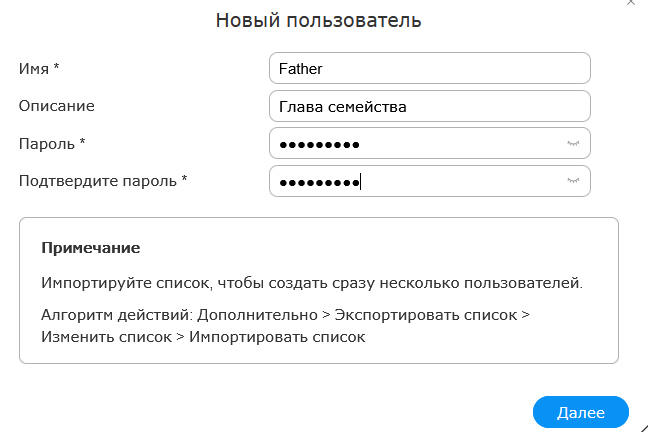This screenshot has height=432, width=648.
Task: Click the Импортируйте список note sentence
Action: tap(312, 283)
